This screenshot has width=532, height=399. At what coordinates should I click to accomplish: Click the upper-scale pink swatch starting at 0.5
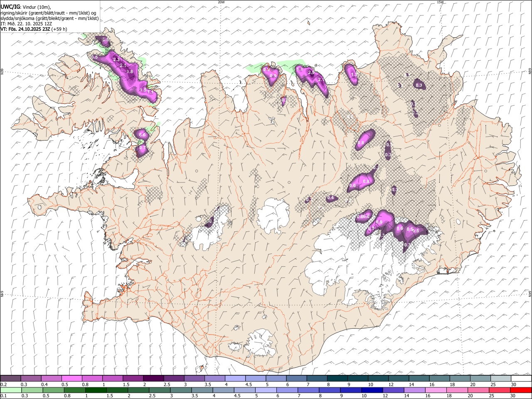[x=71, y=379]
